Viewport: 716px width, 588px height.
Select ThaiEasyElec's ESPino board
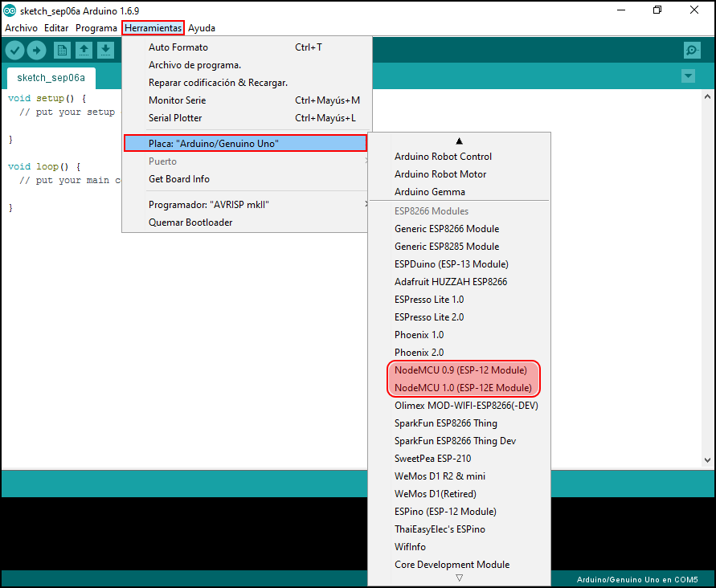(x=459, y=529)
